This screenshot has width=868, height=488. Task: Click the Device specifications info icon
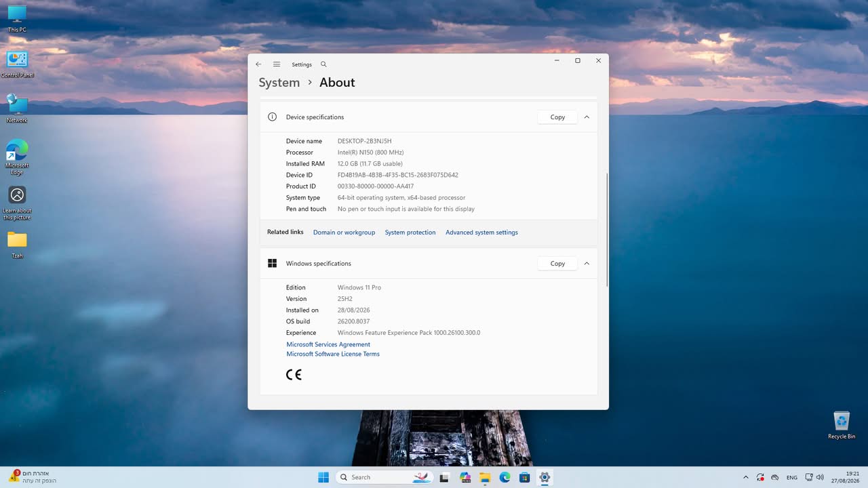tap(272, 117)
